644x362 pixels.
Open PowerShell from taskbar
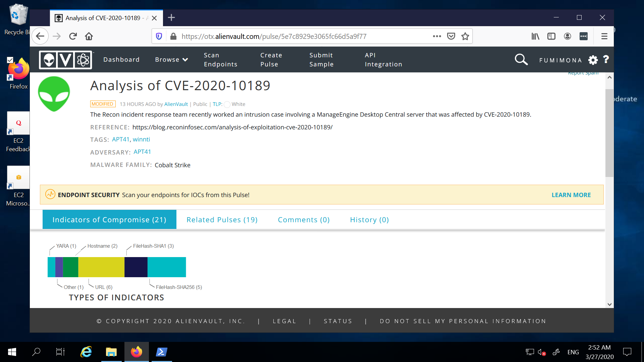click(x=162, y=352)
